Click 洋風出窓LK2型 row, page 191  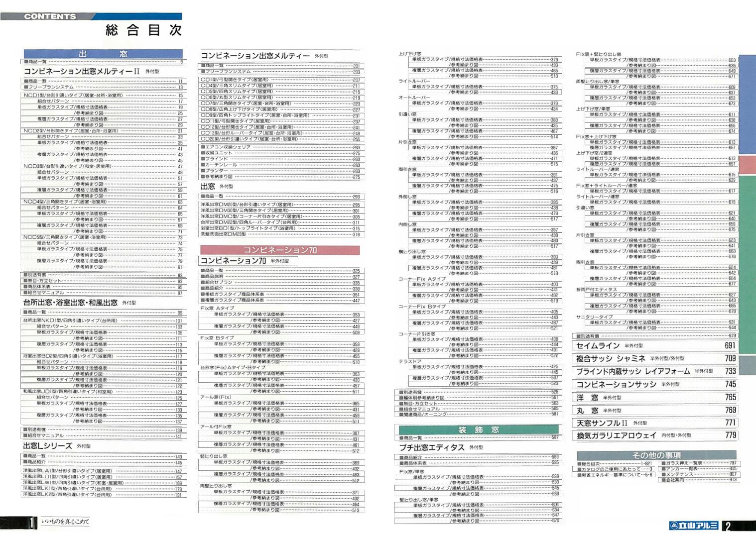[x=103, y=495]
